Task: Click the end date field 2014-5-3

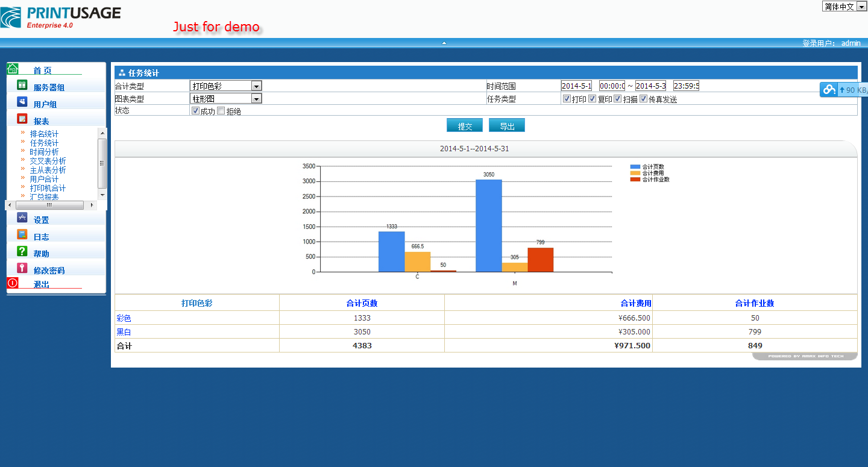Action: (x=650, y=86)
